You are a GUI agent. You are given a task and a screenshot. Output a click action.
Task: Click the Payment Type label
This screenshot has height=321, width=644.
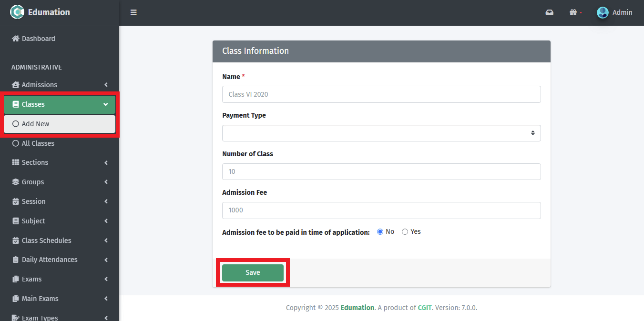244,115
